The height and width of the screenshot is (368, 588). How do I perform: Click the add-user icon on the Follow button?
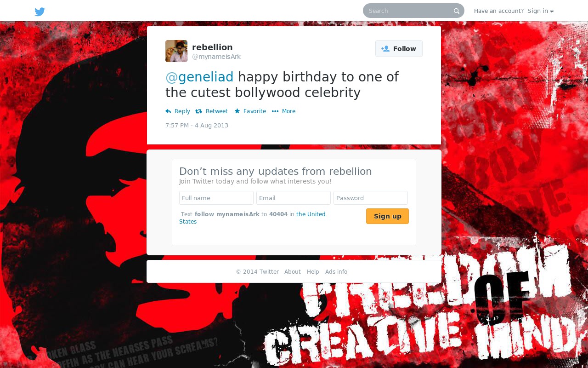[x=385, y=49]
